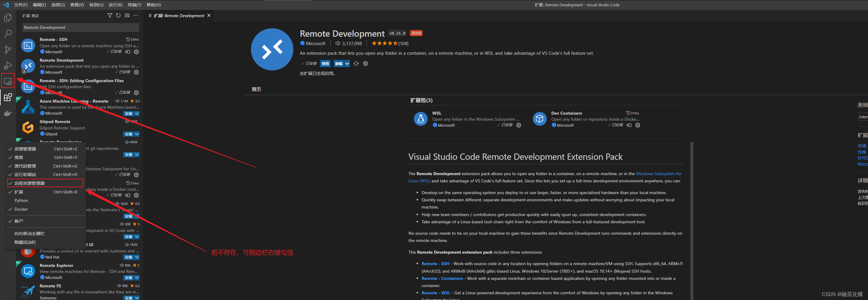Open the 编辑(E) menu
The width and height of the screenshot is (868, 300).
39,5
